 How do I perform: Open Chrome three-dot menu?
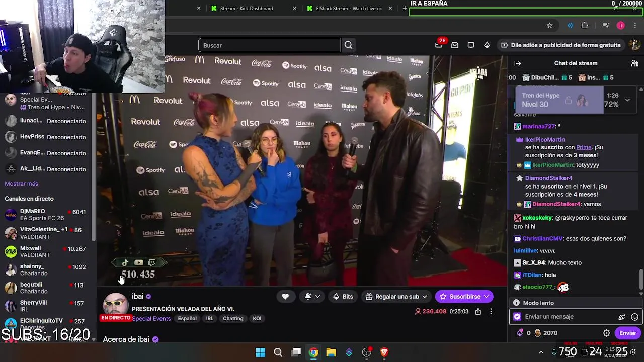635,25
